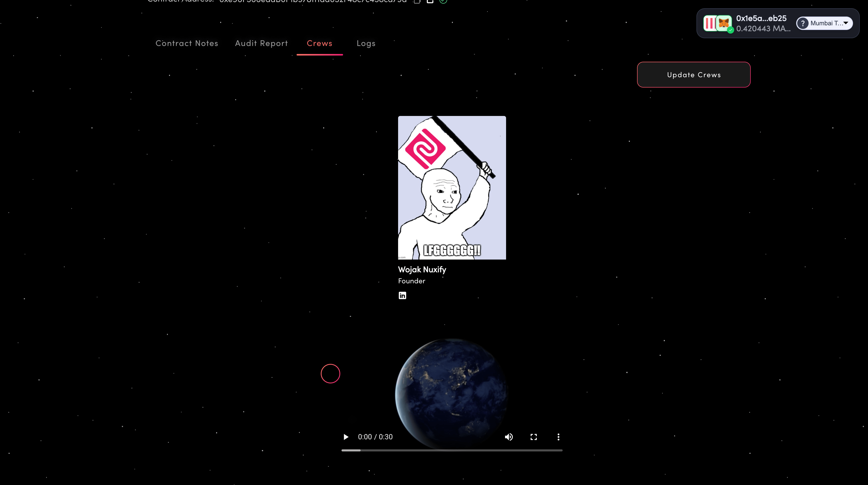
Task: Click the copy contract address icon
Action: pos(417,1)
